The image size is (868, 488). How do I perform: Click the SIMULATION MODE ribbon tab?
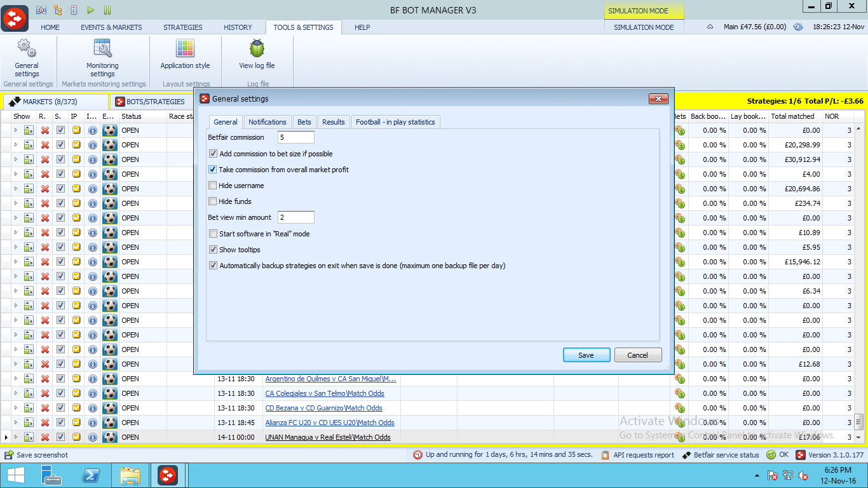coord(644,27)
